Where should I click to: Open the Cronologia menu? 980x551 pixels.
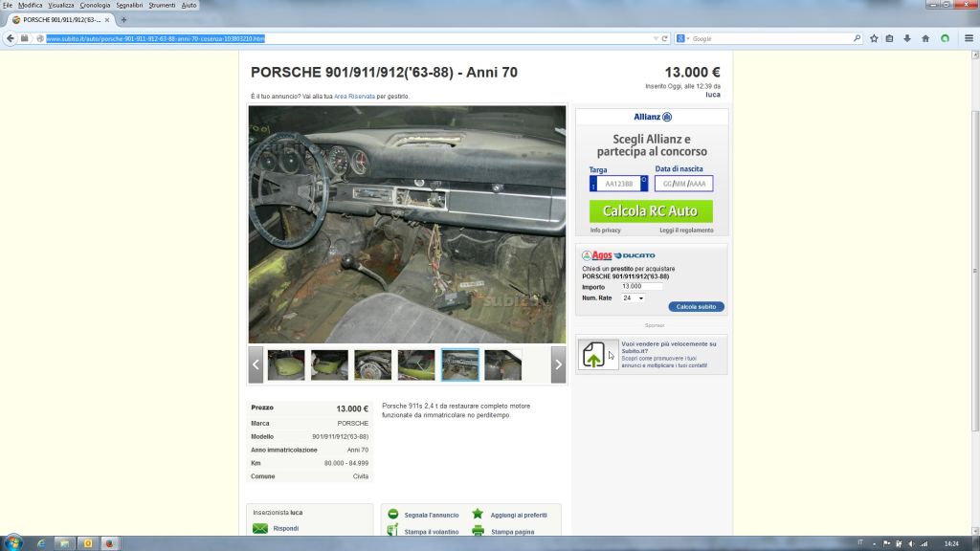[x=95, y=5]
